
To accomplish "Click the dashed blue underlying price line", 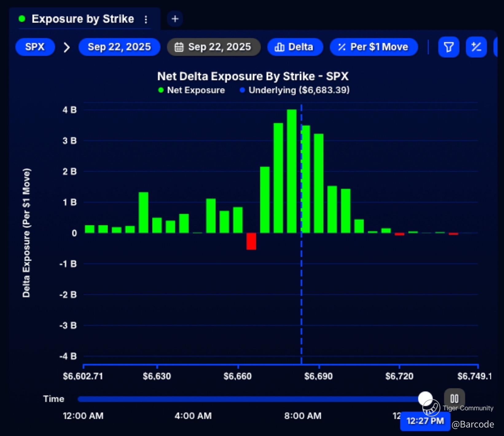I will click(301, 234).
